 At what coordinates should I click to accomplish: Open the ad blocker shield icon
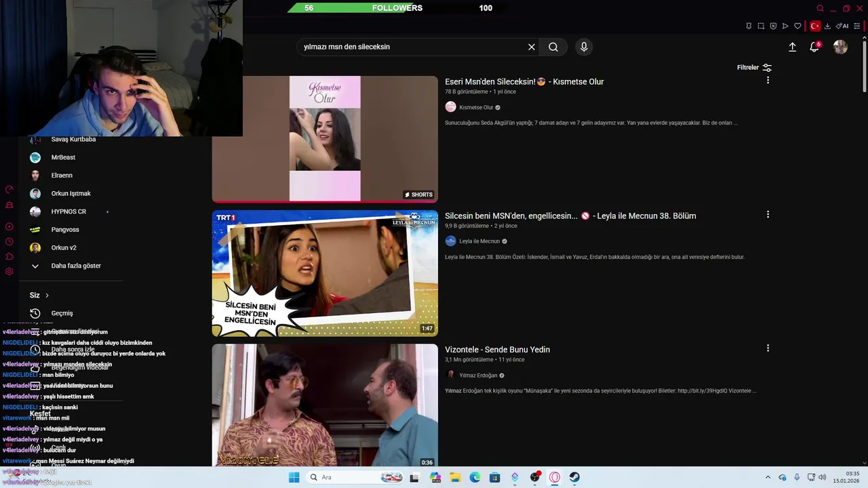tap(773, 26)
